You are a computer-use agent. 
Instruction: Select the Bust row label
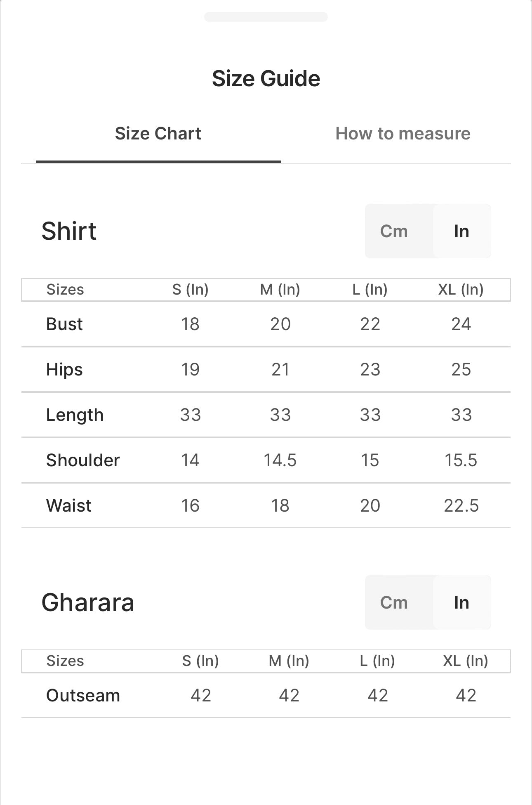[64, 324]
